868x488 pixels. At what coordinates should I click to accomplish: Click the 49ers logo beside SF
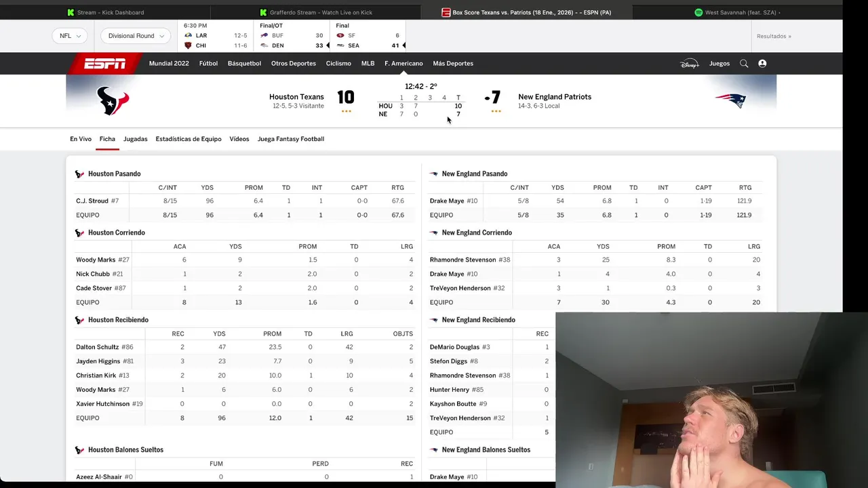pos(340,35)
